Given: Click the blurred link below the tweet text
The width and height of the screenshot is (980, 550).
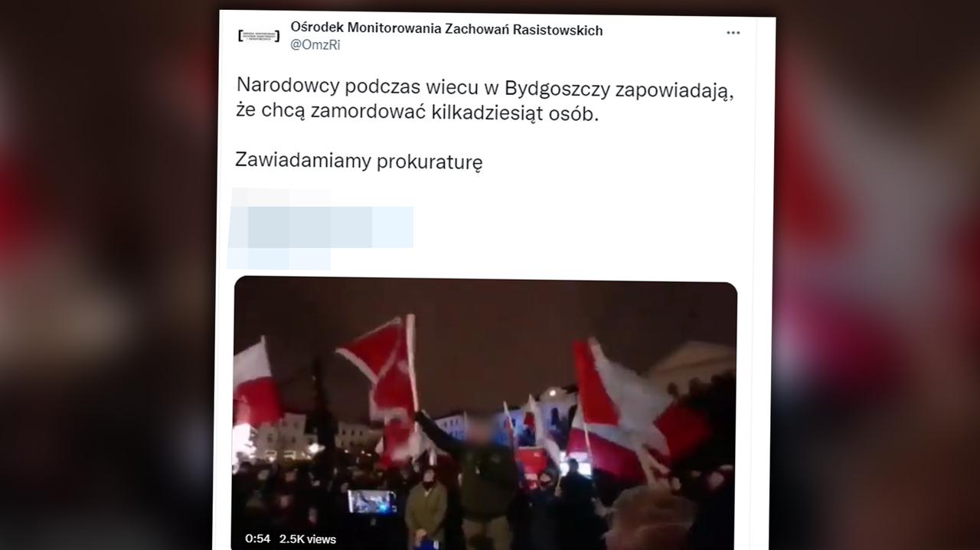Looking at the screenshot, I should (322, 227).
